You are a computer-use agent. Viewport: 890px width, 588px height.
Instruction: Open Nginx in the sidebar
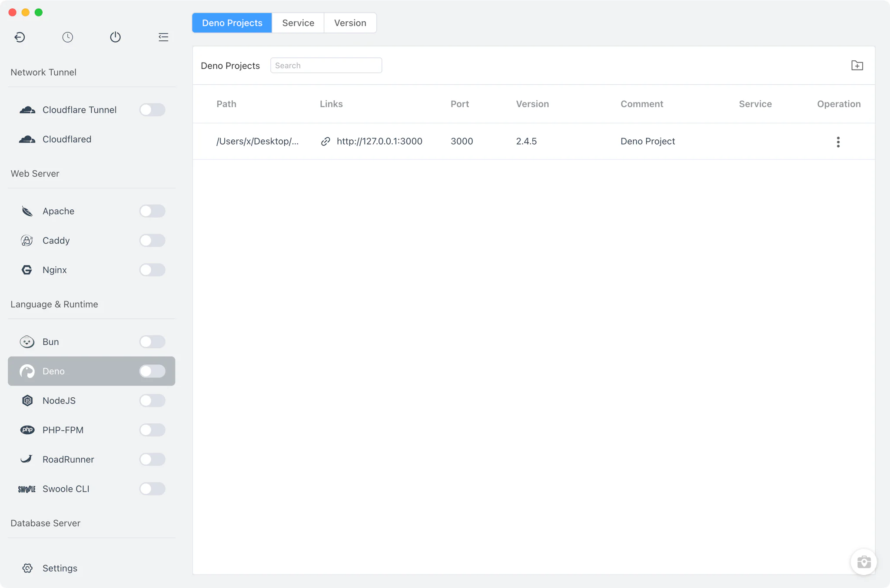[x=55, y=270]
